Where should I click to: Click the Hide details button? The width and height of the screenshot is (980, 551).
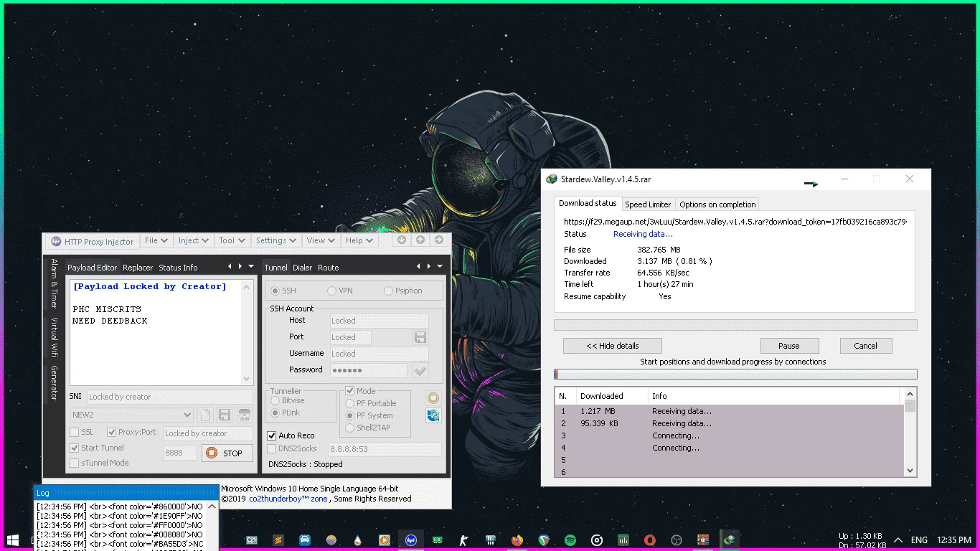pyautogui.click(x=613, y=346)
